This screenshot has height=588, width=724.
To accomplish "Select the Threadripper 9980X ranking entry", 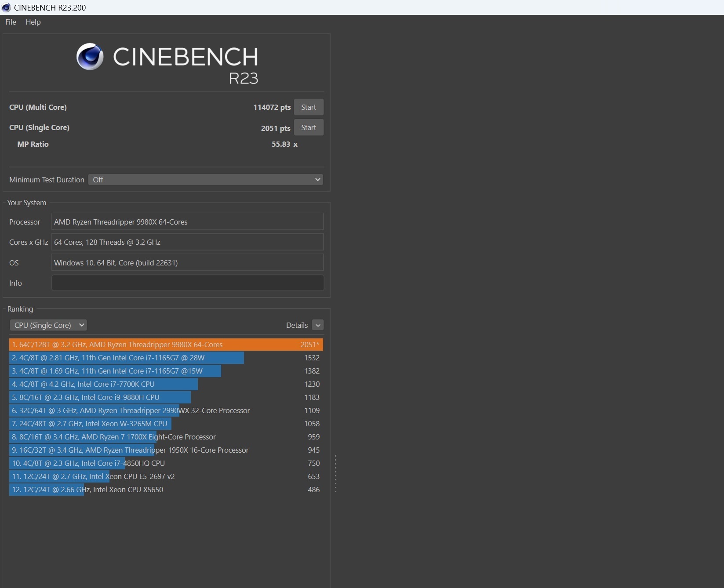I will (x=166, y=345).
